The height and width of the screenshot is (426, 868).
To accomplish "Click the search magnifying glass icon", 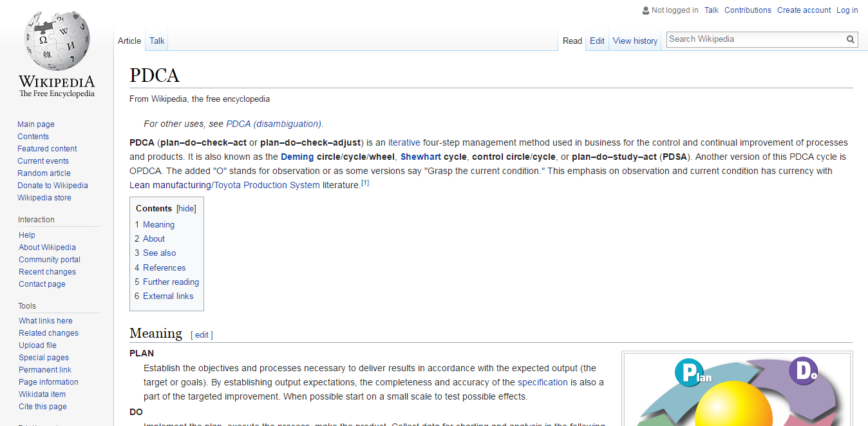I will click(851, 39).
